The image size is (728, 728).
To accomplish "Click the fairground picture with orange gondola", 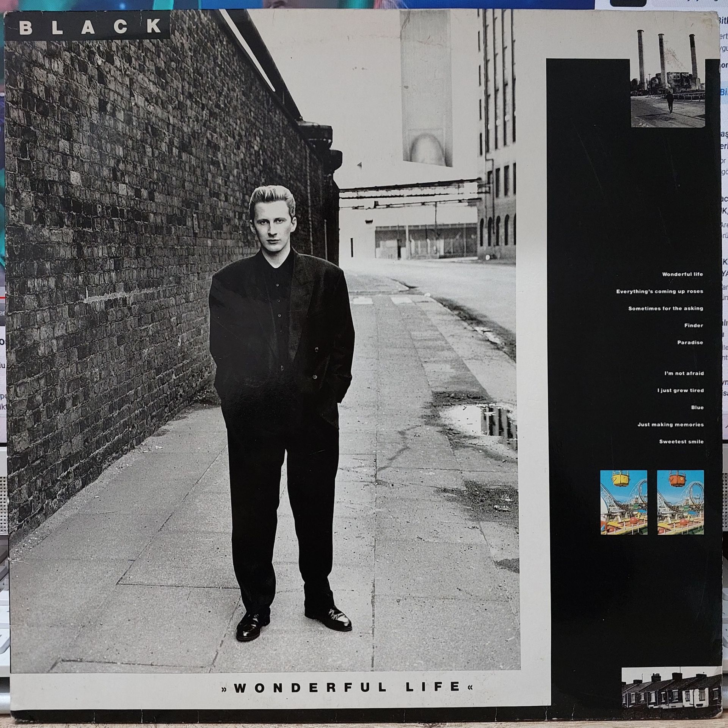I will click(x=680, y=502).
